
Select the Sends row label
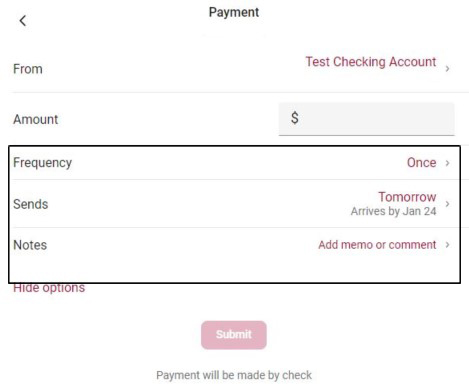click(31, 204)
